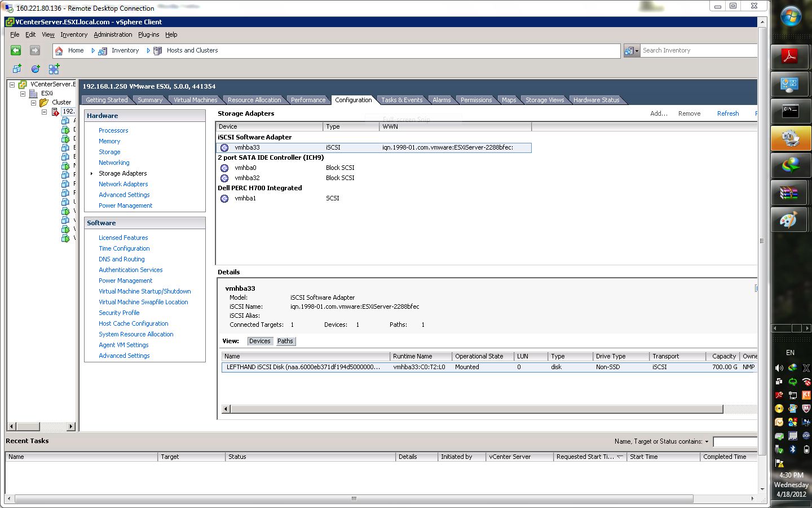Open the Host Cache Configuration link
This screenshot has height=508, width=812.
pyautogui.click(x=134, y=323)
